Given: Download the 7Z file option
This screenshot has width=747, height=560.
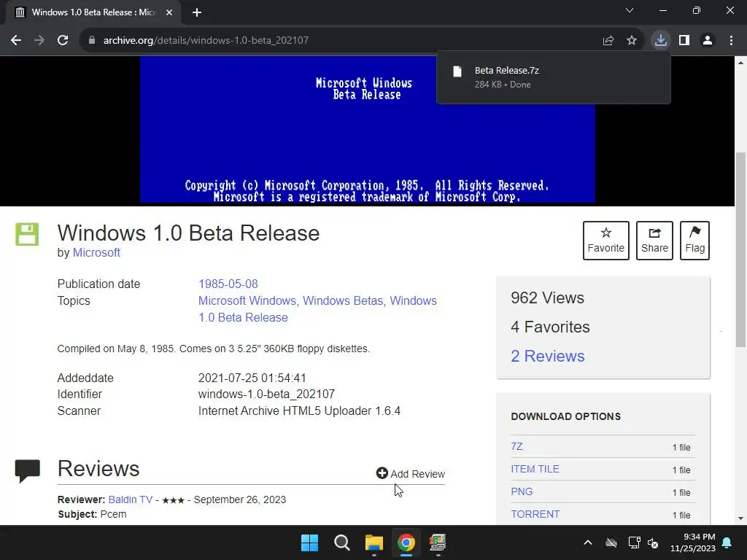Looking at the screenshot, I should click(517, 447).
